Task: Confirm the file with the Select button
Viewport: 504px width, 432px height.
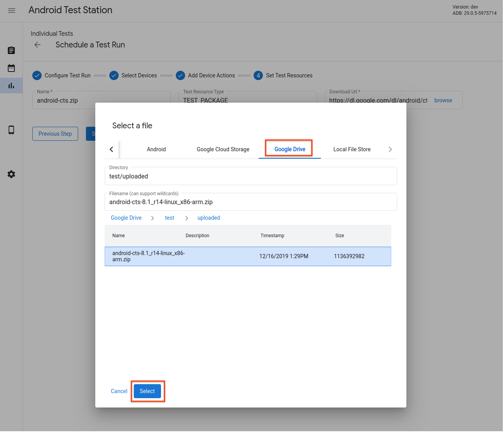Action: (147, 391)
